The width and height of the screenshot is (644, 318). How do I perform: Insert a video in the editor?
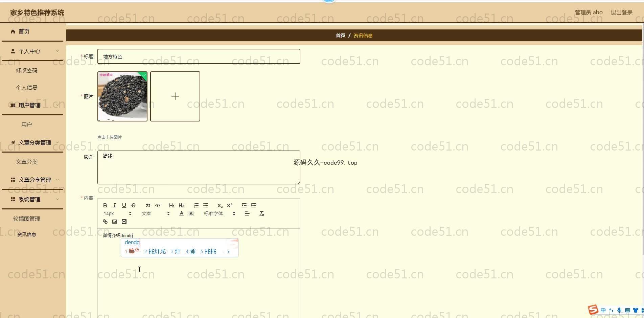(124, 222)
